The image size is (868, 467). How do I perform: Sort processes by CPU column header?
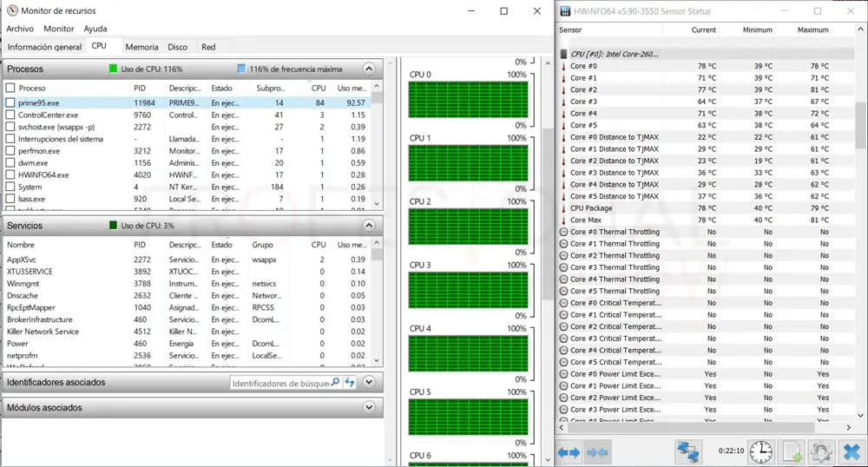(319, 88)
